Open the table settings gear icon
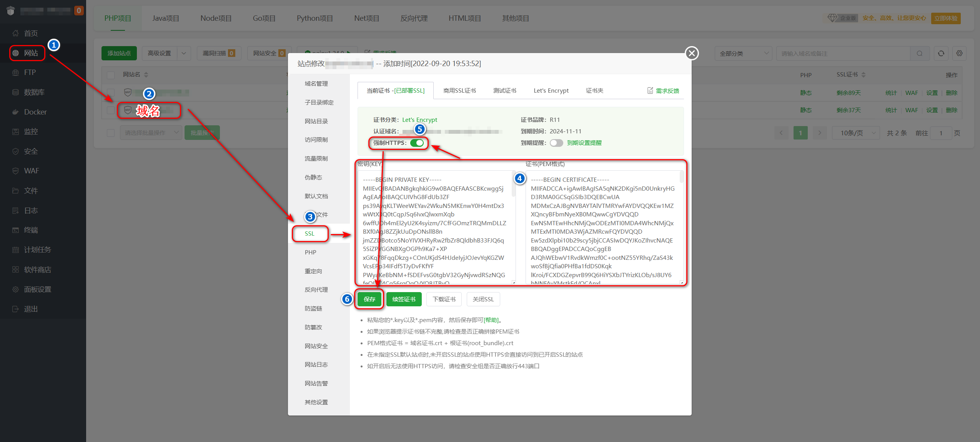Viewport: 980px width, 442px height. [x=959, y=53]
